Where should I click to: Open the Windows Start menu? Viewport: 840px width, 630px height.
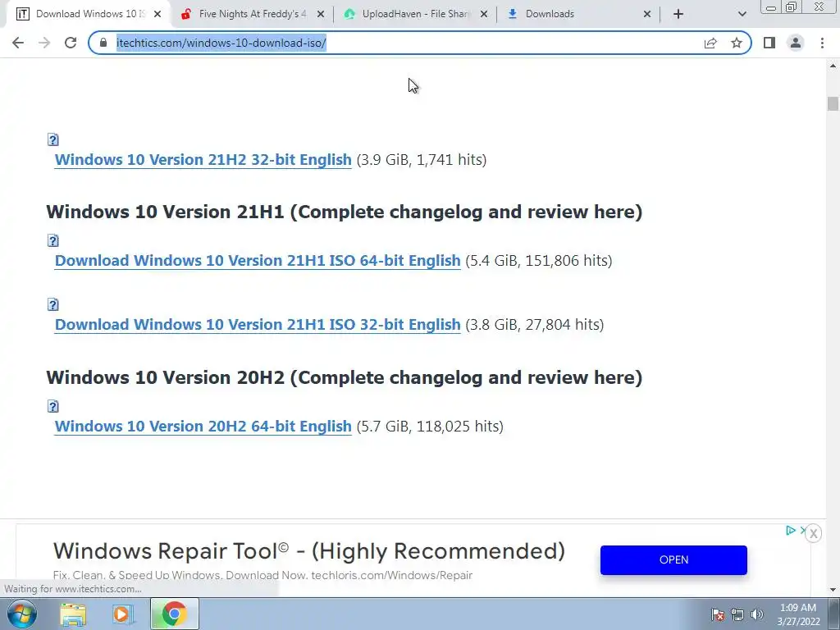coord(22,614)
